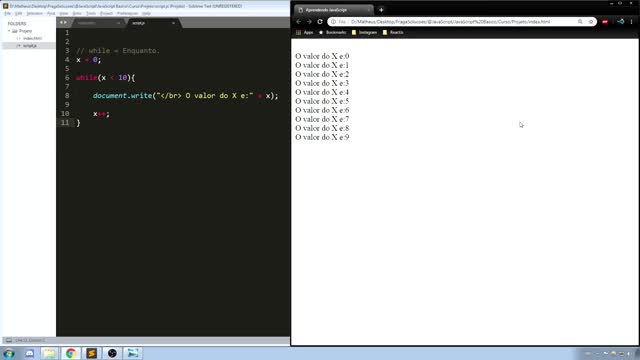Open the Bookmarks item in bookmarks bar
This screenshot has width=640, height=360.
pos(332,32)
